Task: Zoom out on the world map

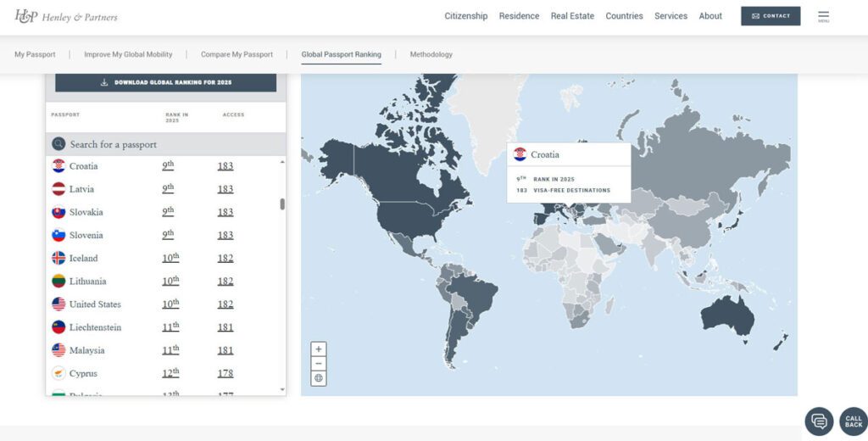Action: coord(319,364)
